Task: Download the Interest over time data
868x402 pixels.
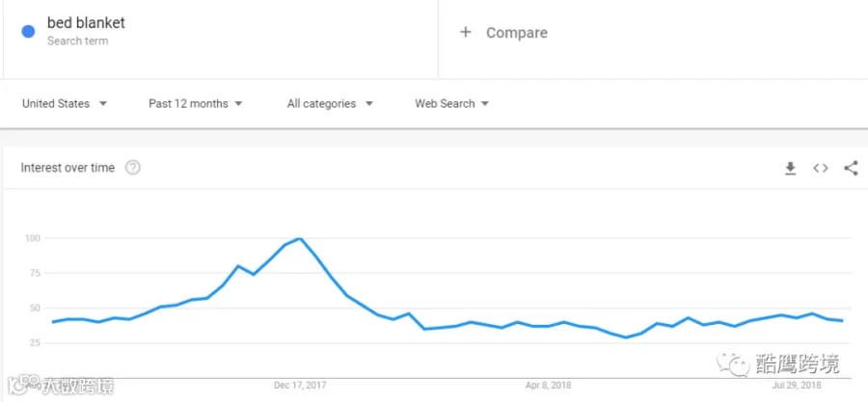Action: click(791, 168)
